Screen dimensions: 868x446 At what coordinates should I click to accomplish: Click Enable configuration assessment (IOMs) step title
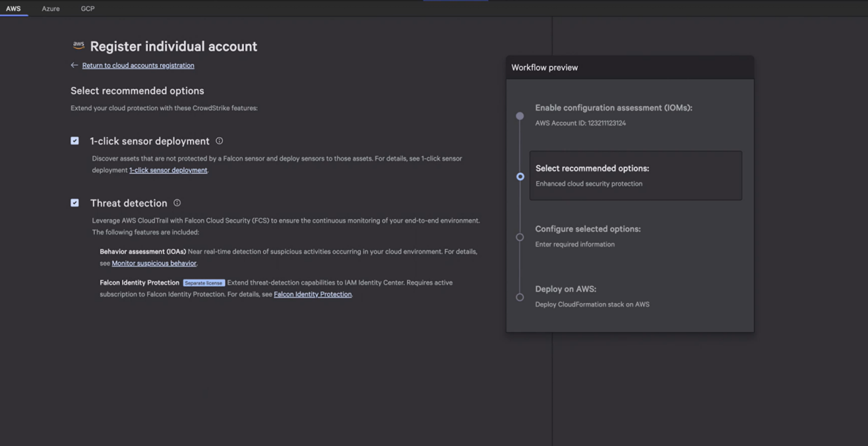[614, 108]
